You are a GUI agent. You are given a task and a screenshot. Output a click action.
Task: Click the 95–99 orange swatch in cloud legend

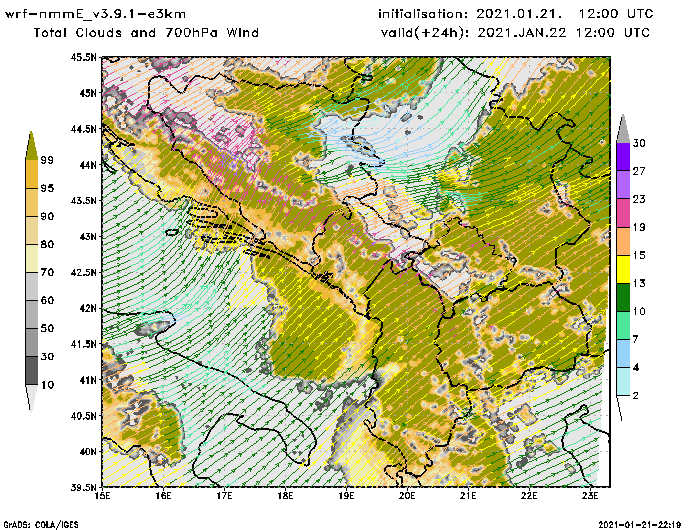[x=31, y=174]
